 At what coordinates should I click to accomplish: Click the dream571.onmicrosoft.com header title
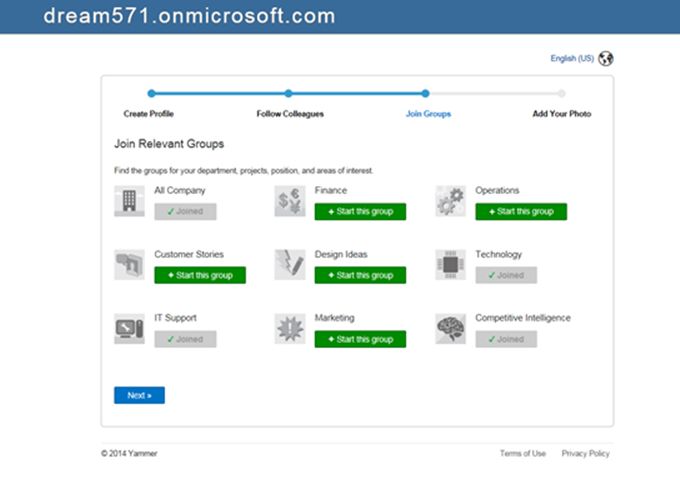(189, 16)
